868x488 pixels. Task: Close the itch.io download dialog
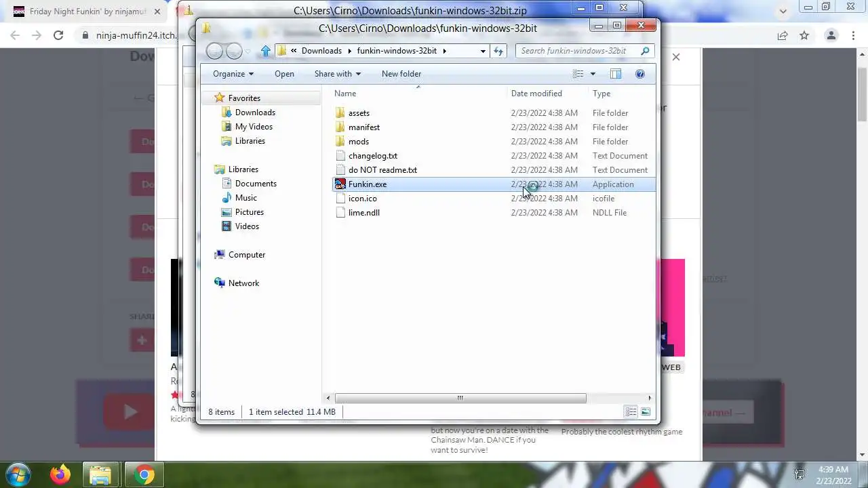[x=676, y=57]
